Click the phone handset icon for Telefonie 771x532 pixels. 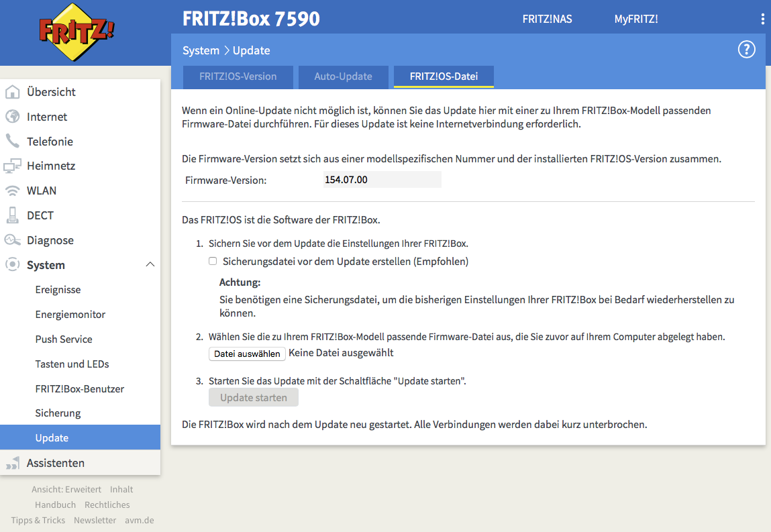tap(12, 141)
